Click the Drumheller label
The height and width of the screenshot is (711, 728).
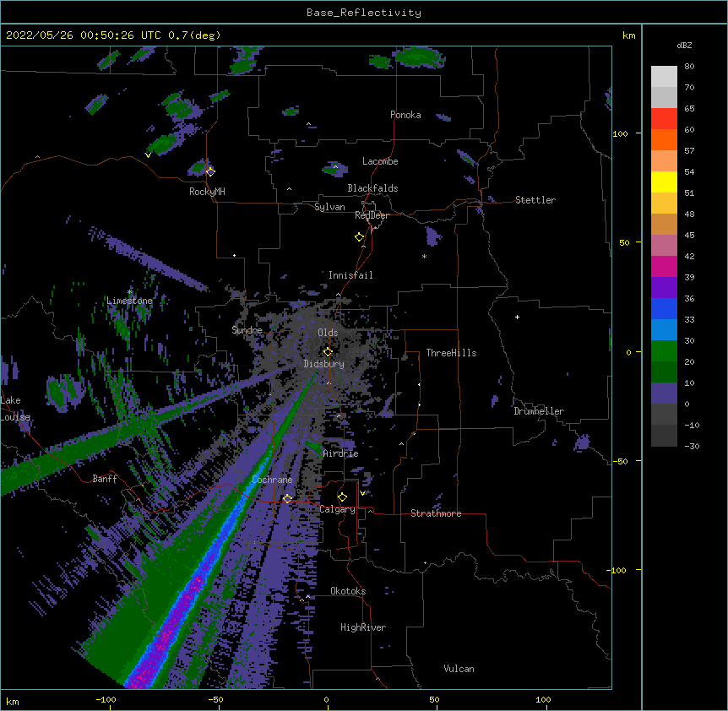(x=539, y=411)
